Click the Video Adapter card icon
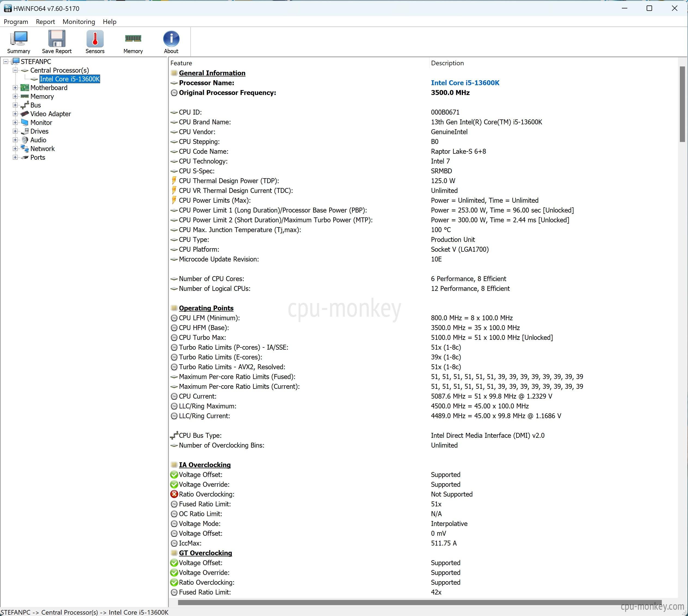The width and height of the screenshot is (688, 616). 25,114
